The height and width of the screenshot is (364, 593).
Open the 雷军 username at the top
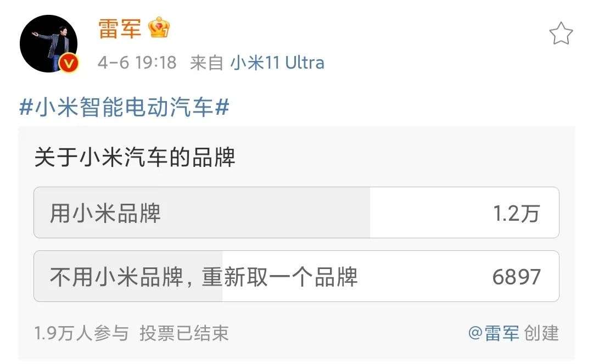[120, 29]
